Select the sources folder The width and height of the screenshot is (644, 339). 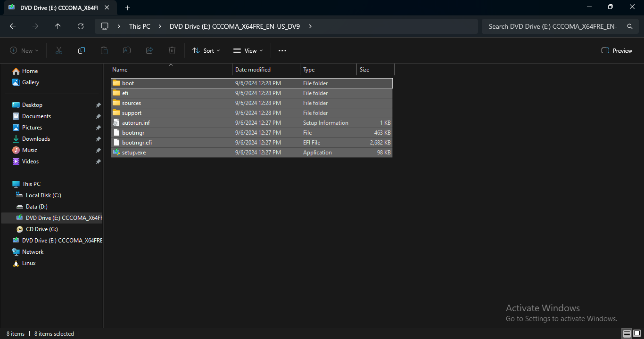pos(252,103)
